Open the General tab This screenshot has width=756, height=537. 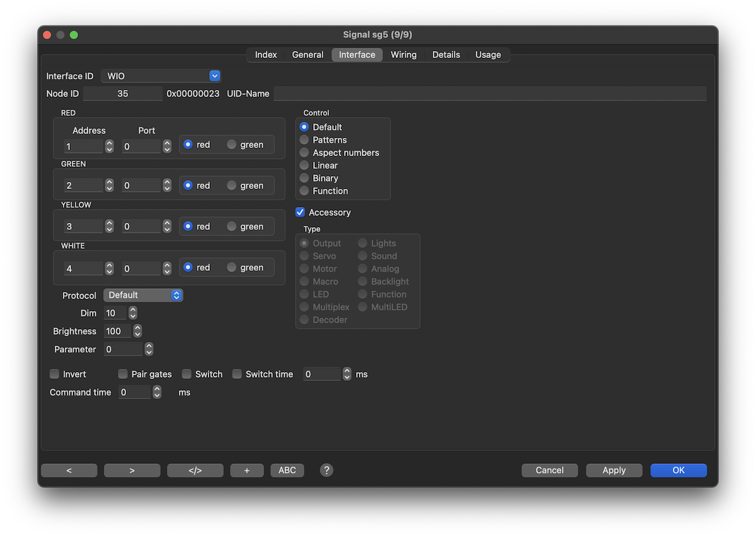click(307, 55)
